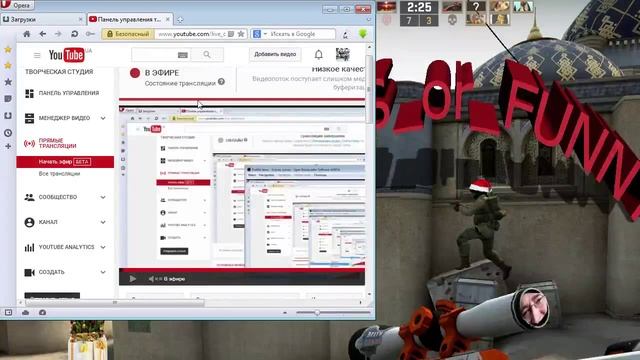Go to Opera home page icon
640x360 pixels.
click(x=27, y=34)
